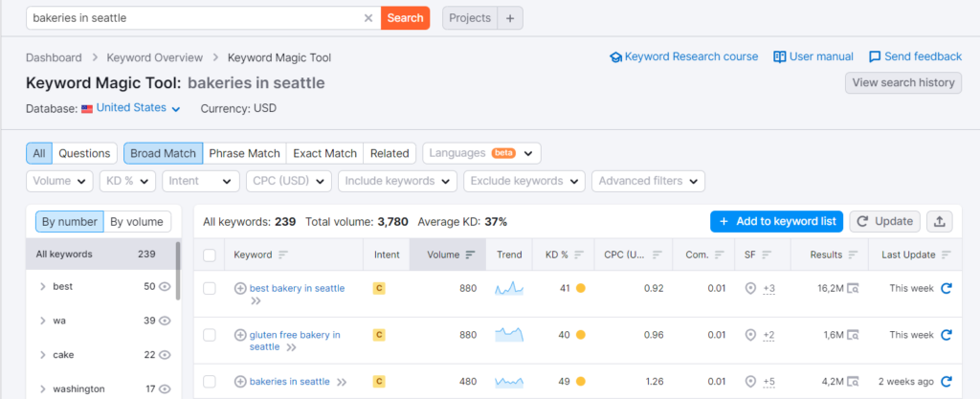Image resolution: width=980 pixels, height=399 pixels.
Task: Open the Include keywords dropdown
Action: (x=397, y=181)
